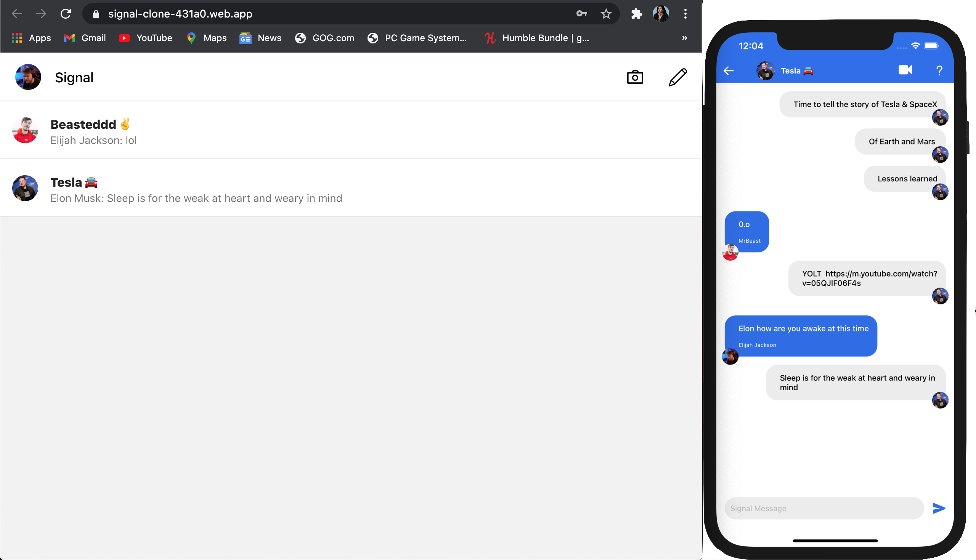Click the browser forward arrow

click(x=41, y=14)
